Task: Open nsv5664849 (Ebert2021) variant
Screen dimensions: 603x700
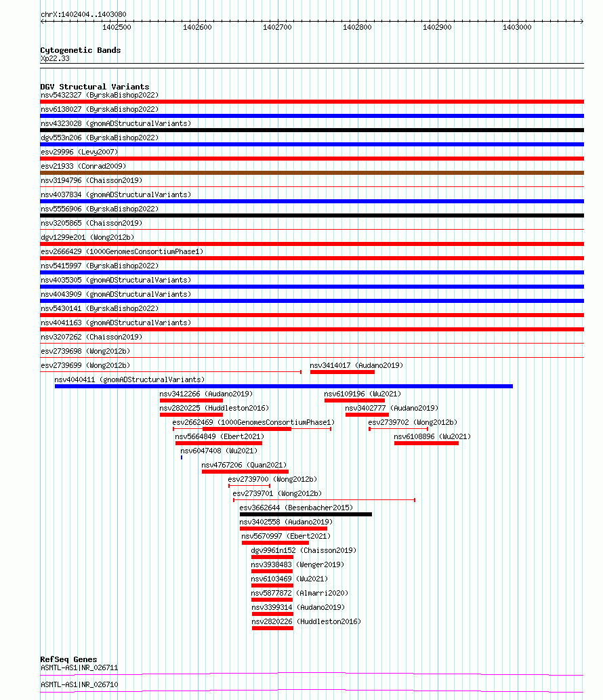Action: (x=220, y=436)
